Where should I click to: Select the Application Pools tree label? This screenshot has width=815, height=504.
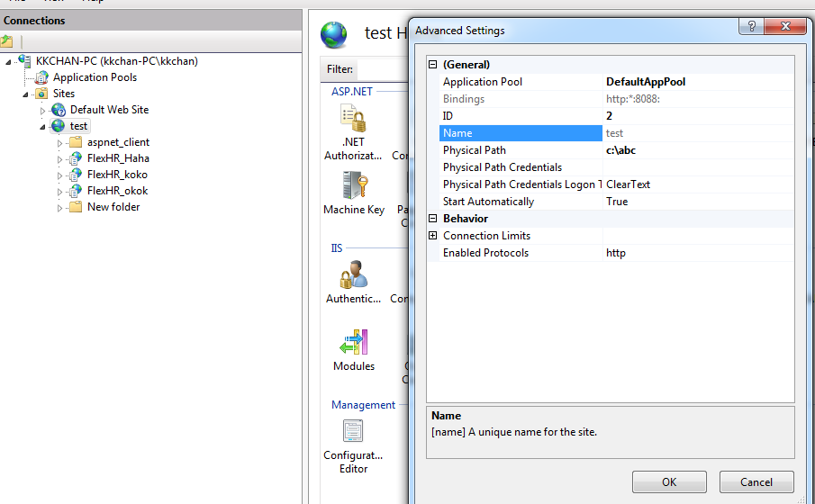(95, 77)
